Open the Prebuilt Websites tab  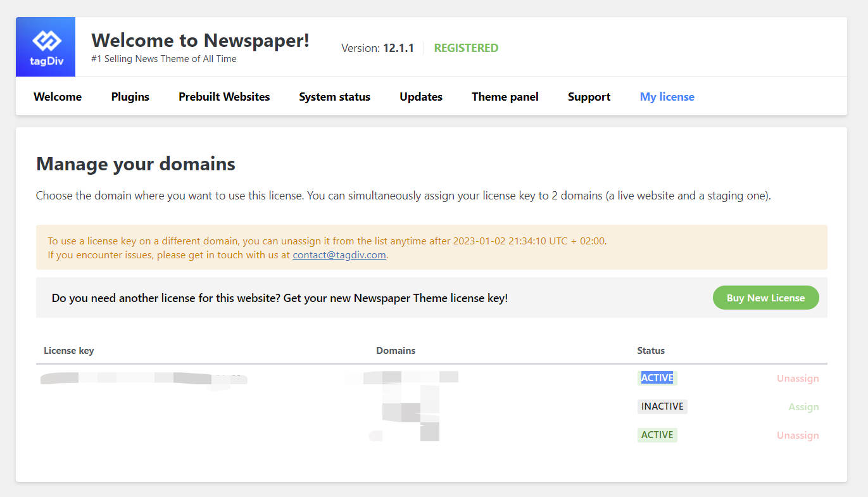tap(224, 97)
